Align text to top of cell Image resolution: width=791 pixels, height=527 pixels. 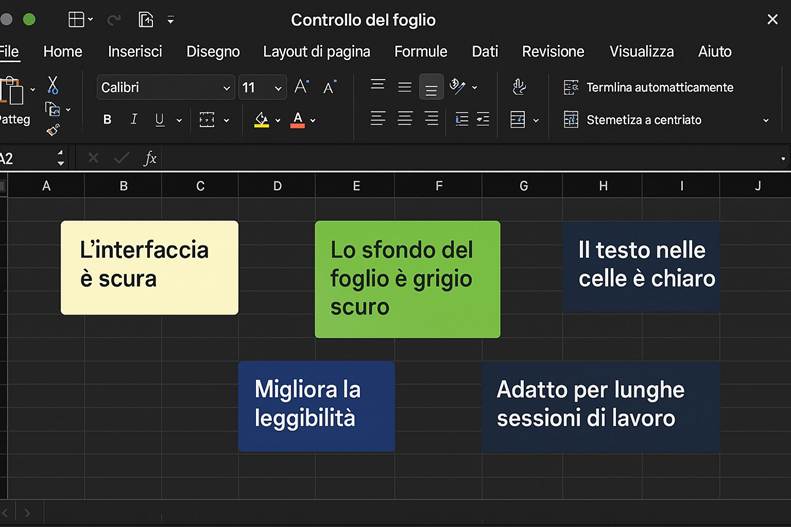(x=378, y=85)
